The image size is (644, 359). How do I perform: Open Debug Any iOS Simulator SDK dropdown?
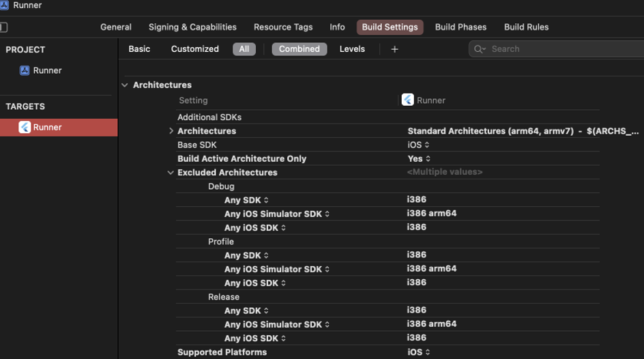(x=276, y=214)
